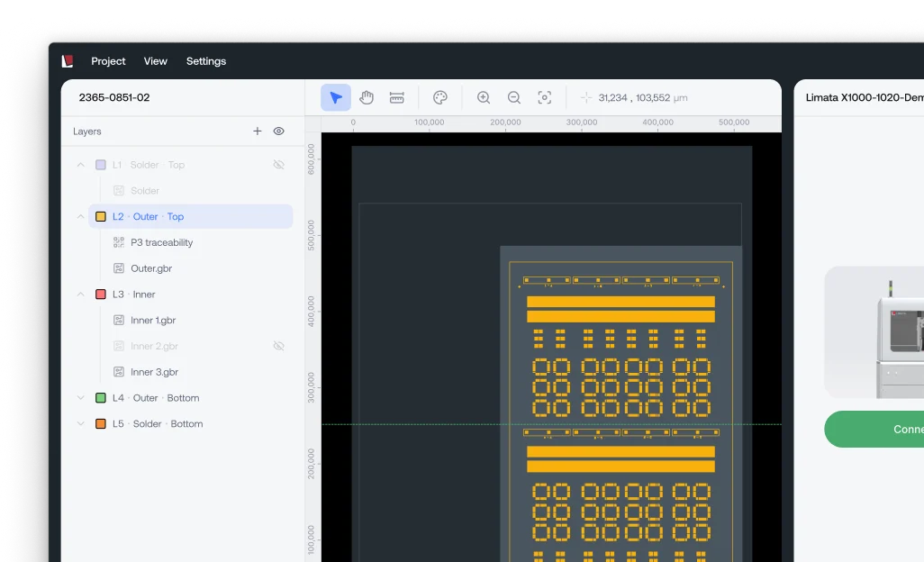The width and height of the screenshot is (924, 562).
Task: Toggle visibility of all layers
Action: (x=279, y=131)
